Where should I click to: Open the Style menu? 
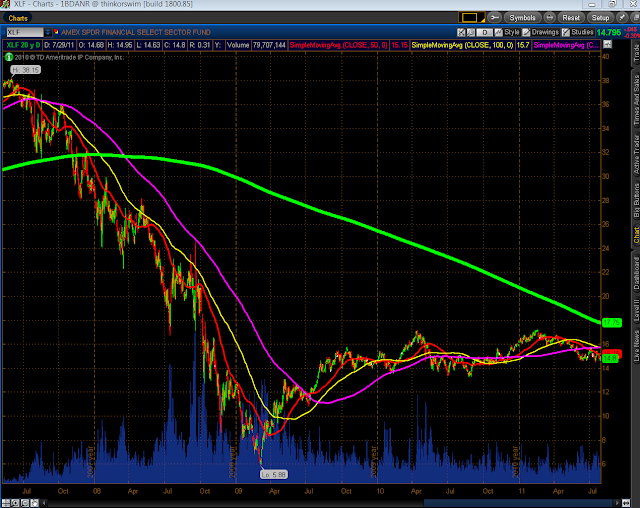pyautogui.click(x=507, y=32)
